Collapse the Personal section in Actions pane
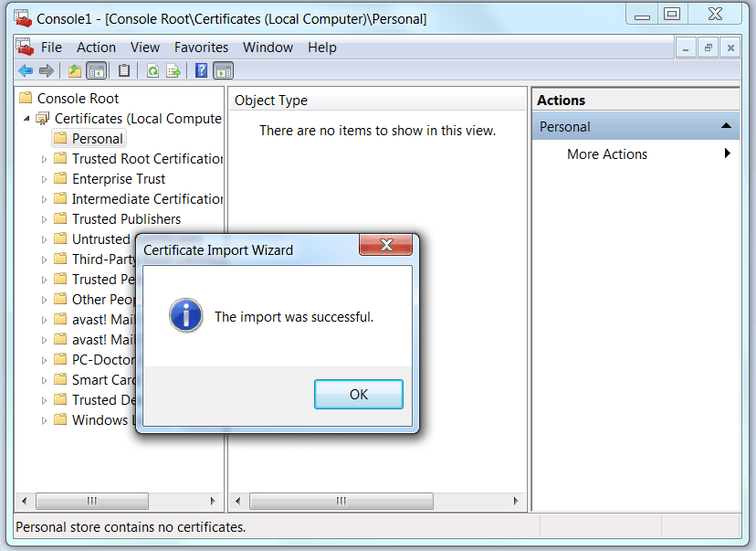756x551 pixels. (x=726, y=126)
